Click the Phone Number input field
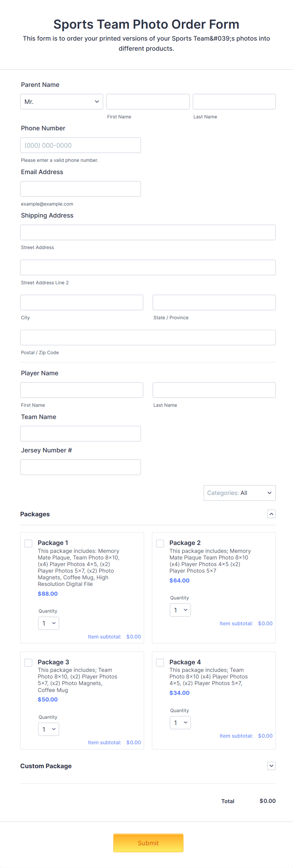 80,145
